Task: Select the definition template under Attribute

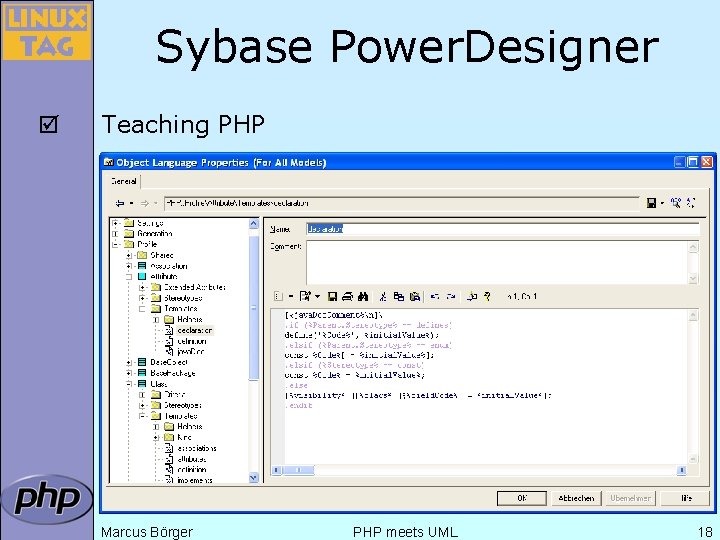Action: tap(192, 341)
